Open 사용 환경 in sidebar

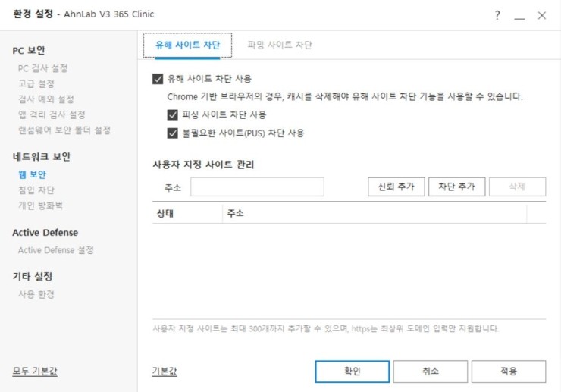coord(36,294)
